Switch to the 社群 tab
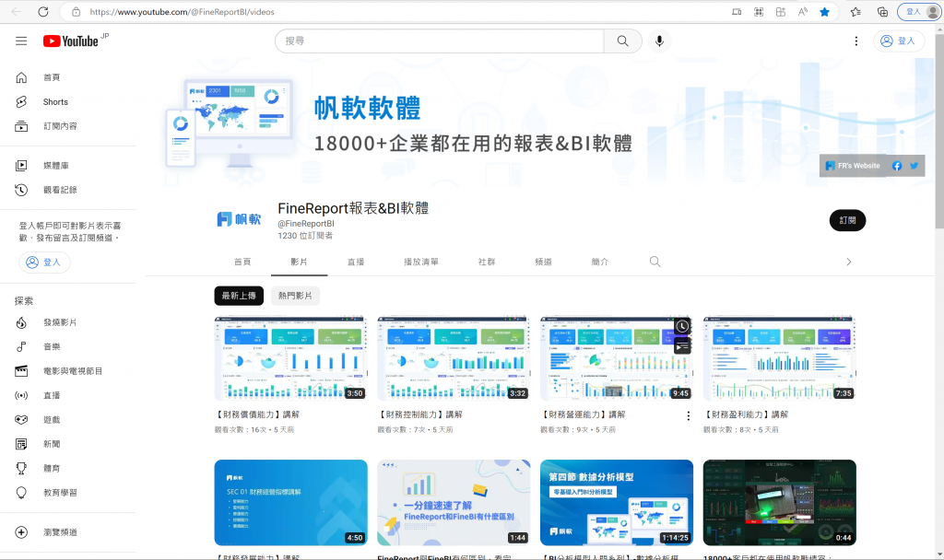 [487, 262]
